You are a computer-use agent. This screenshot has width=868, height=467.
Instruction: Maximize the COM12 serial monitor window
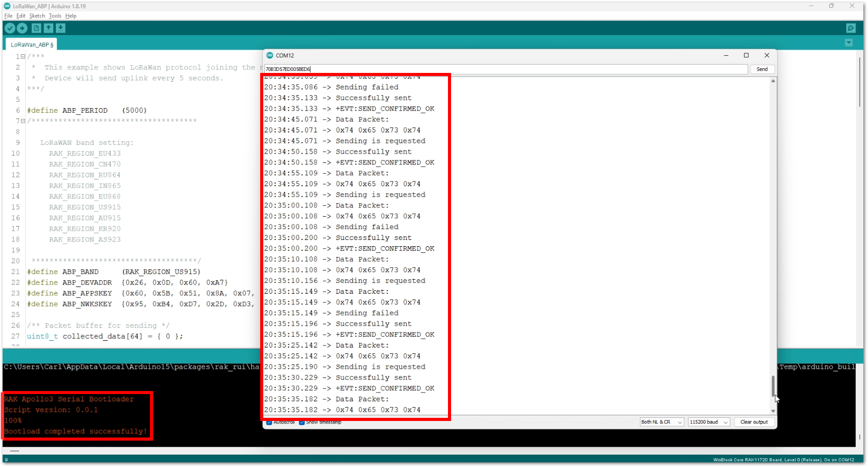pos(746,55)
